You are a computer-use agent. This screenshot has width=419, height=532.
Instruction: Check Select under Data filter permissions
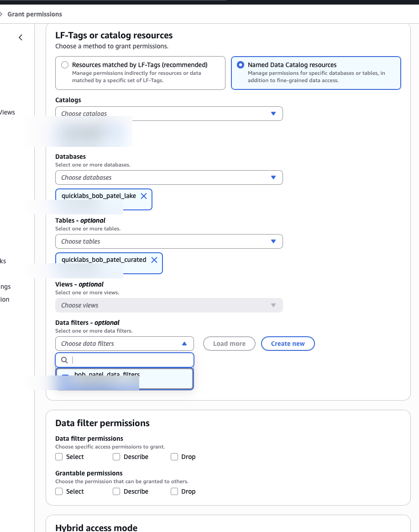click(x=59, y=457)
